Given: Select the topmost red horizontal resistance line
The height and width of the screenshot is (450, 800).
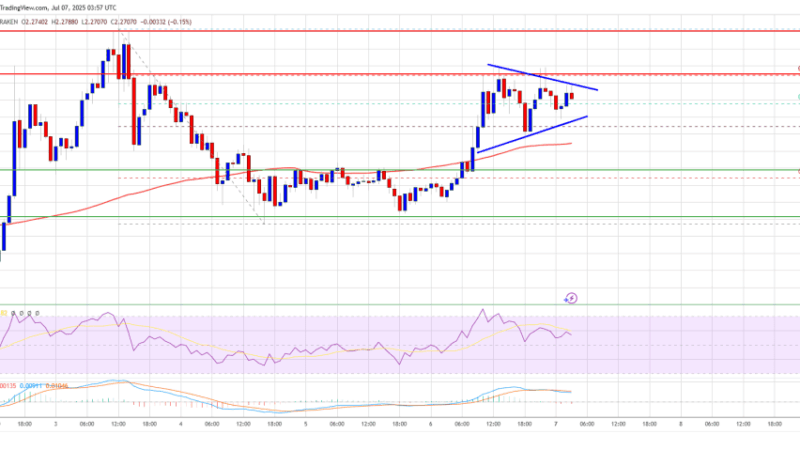Looking at the screenshot, I should [x=400, y=31].
